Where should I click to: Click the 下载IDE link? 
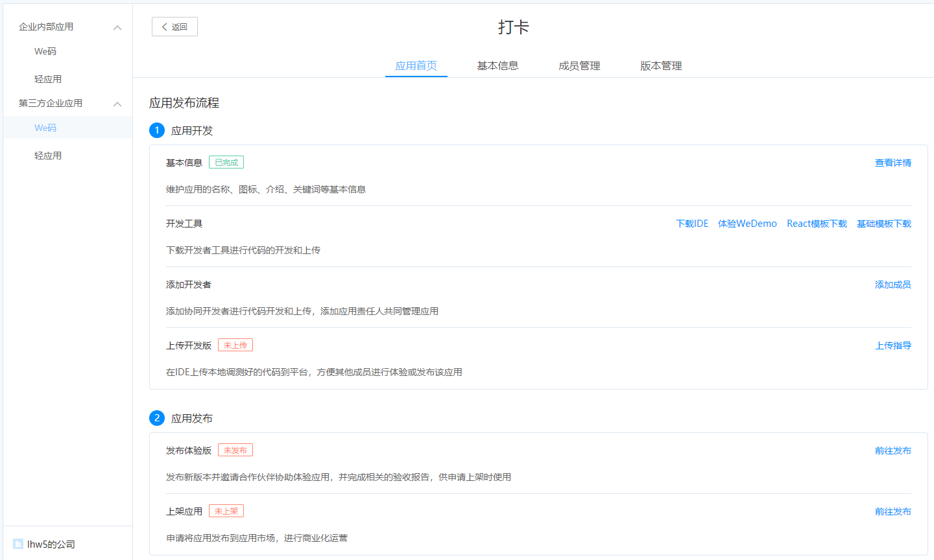click(x=691, y=223)
